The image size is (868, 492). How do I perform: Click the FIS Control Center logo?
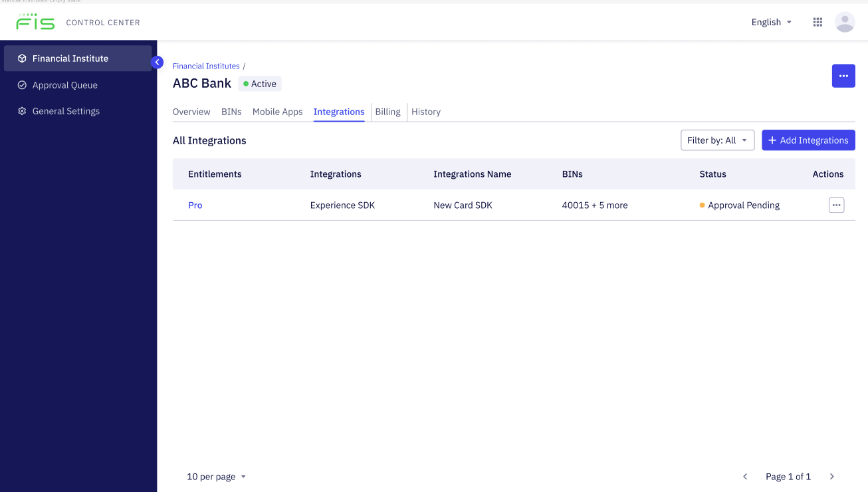36,21
